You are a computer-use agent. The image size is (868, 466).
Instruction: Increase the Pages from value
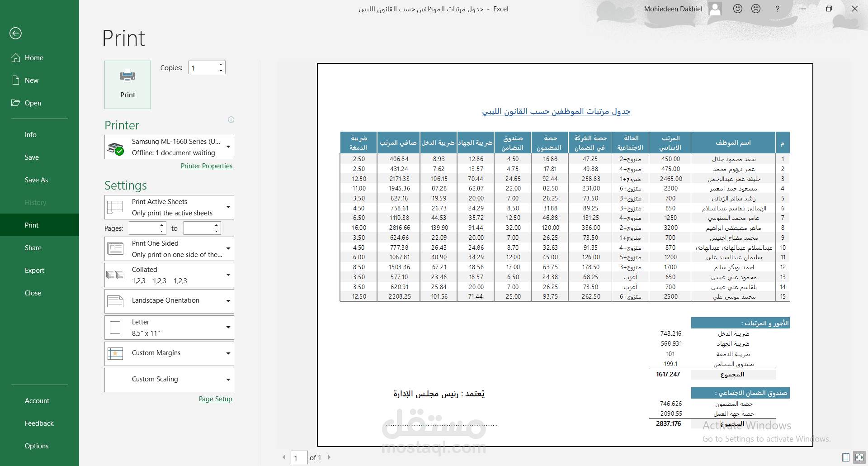pos(162,225)
